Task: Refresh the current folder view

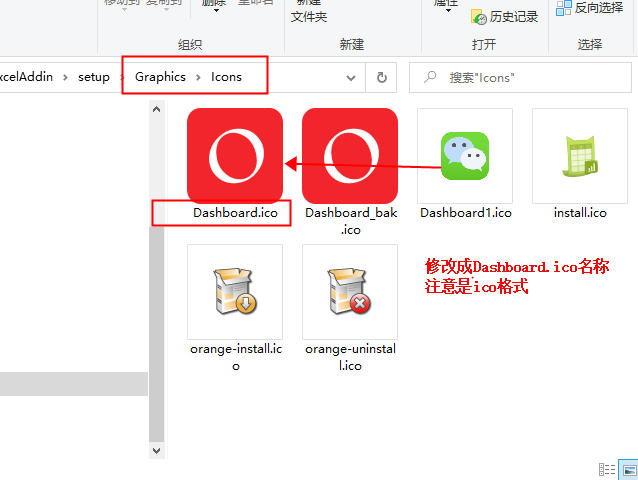Action: tap(381, 77)
